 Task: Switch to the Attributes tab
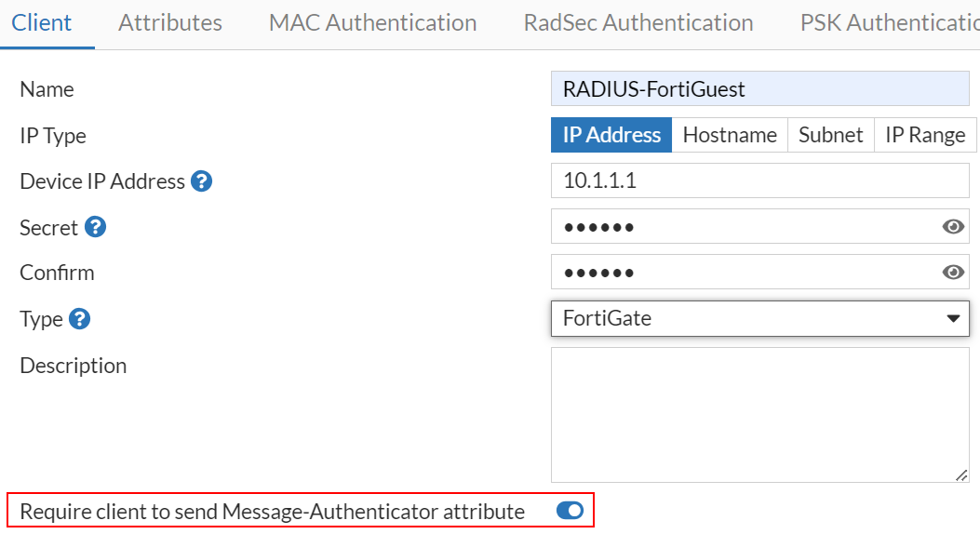(x=170, y=22)
